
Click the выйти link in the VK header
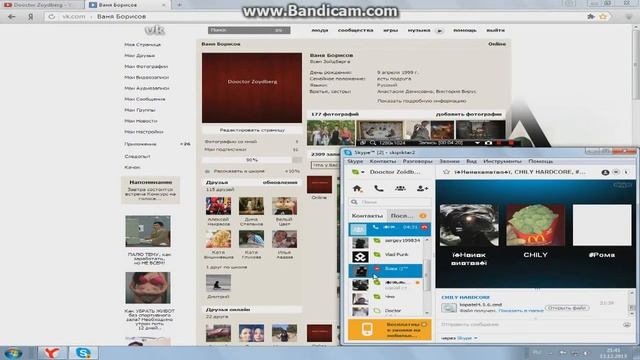[495, 30]
